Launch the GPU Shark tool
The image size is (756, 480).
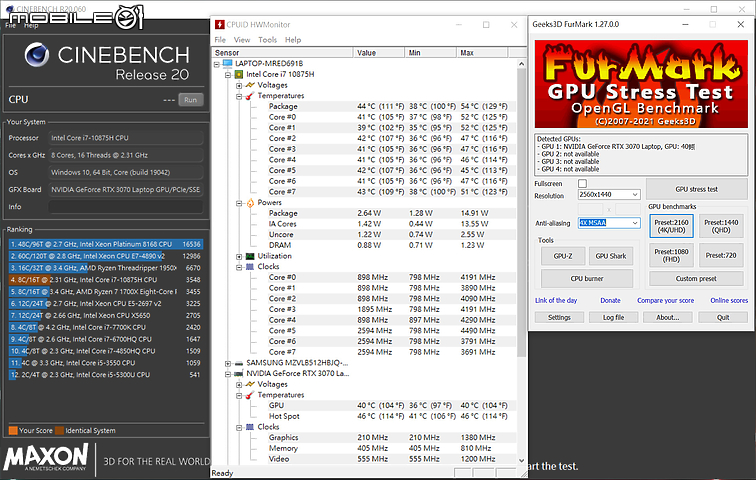pyautogui.click(x=611, y=256)
